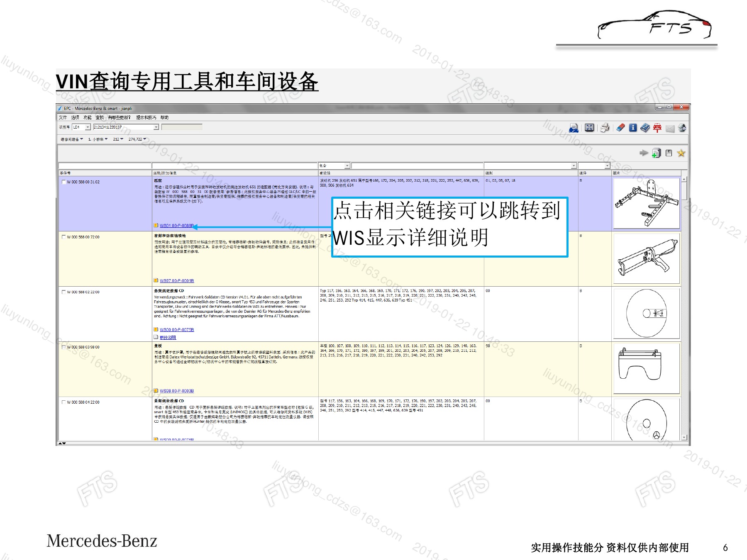Click the vertical scrollbar up arrow
The width and height of the screenshot is (747, 560).
point(684,179)
